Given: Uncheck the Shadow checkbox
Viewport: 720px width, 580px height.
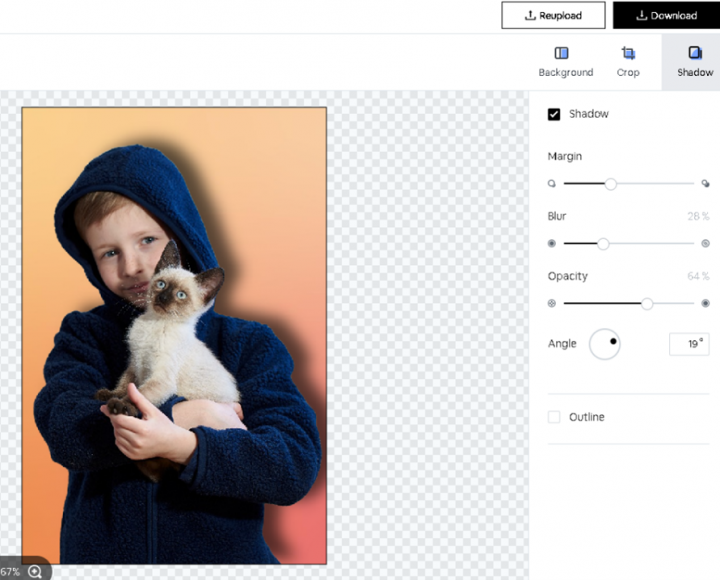Looking at the screenshot, I should click(x=554, y=114).
